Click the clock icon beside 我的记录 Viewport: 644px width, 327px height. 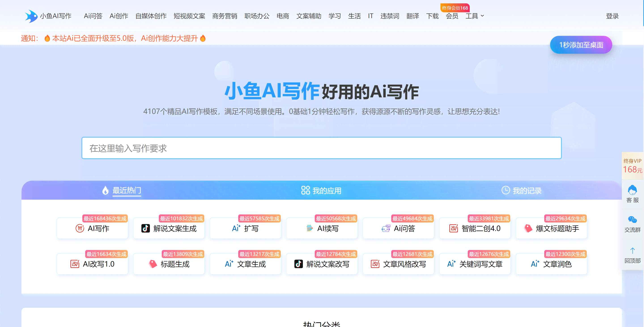tap(506, 190)
